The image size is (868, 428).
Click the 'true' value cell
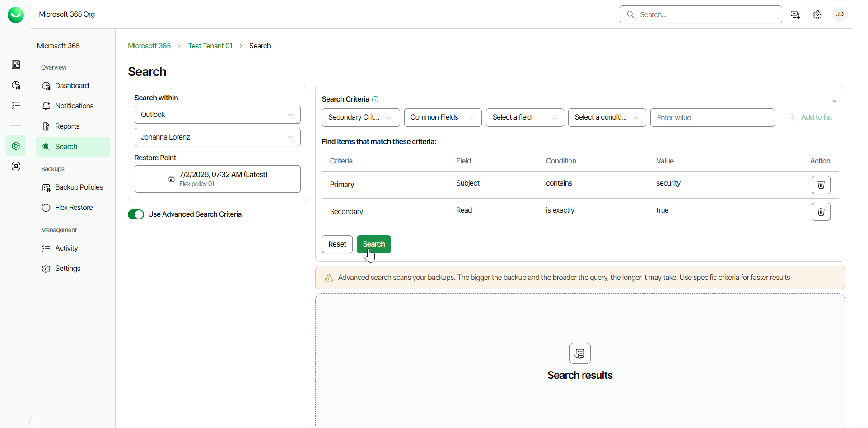click(663, 210)
